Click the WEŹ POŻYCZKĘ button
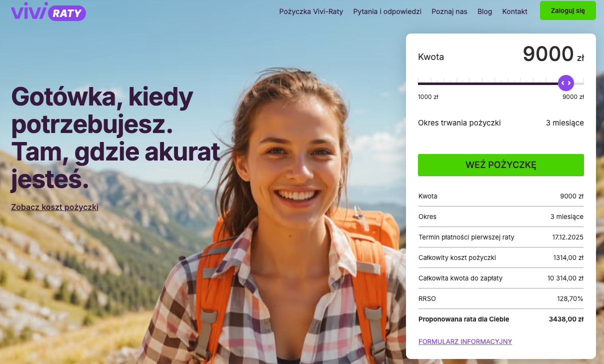The image size is (604, 364). (x=500, y=165)
